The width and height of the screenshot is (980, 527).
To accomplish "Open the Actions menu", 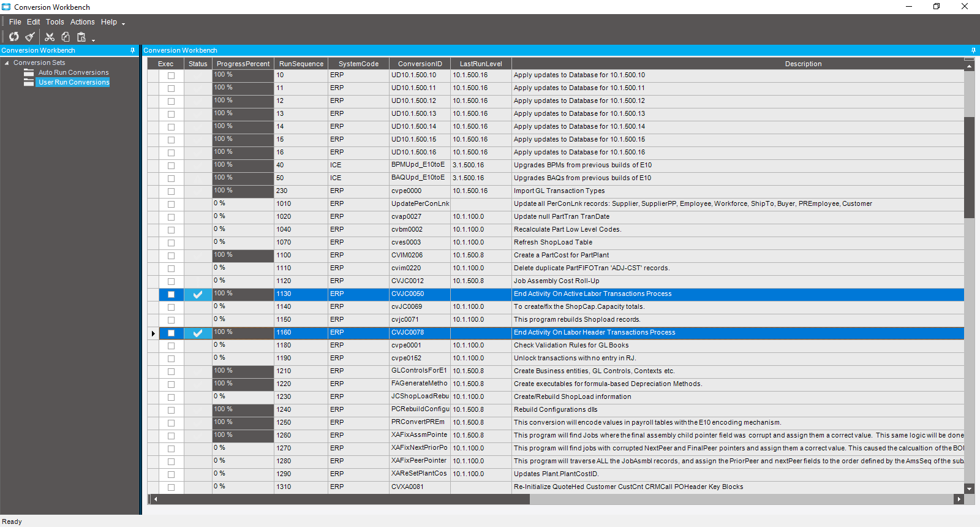I will tap(82, 22).
